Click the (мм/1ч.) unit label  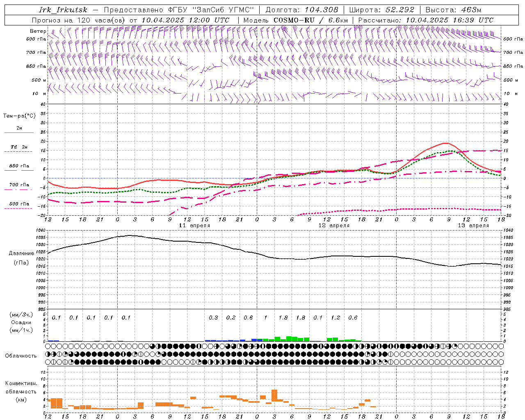coord(21,330)
